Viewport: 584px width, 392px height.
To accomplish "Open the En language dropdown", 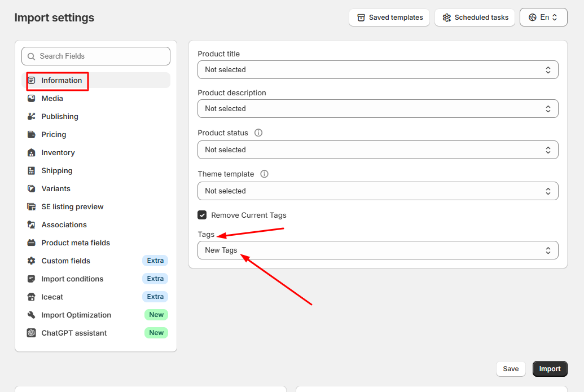I will pos(543,17).
